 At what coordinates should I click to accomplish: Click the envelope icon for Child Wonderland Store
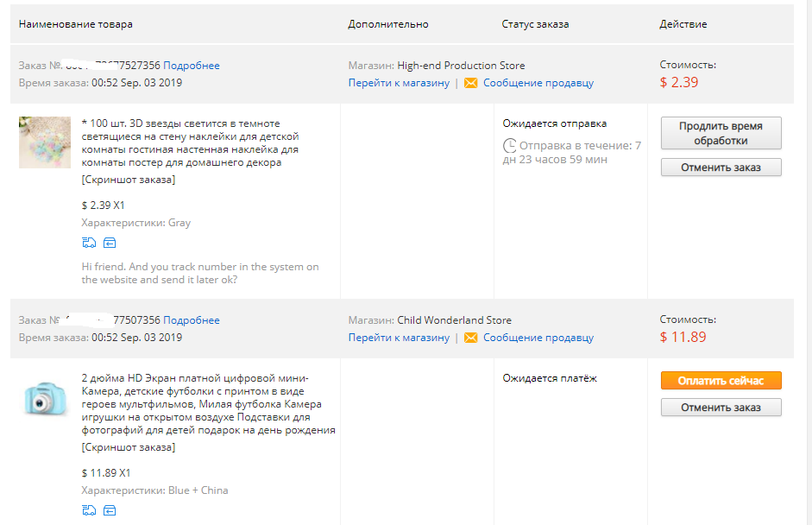(x=471, y=338)
